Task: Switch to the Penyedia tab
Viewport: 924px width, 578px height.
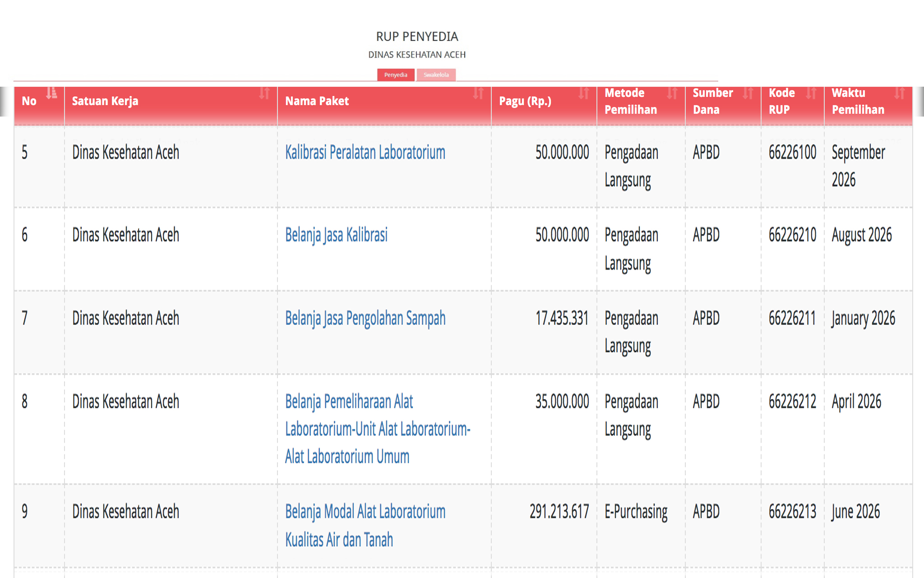Action: [396, 75]
